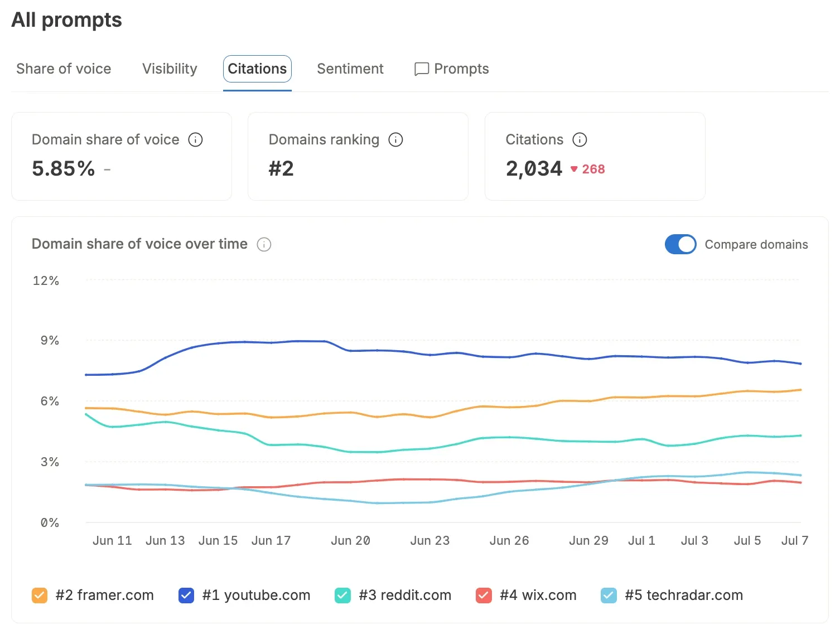840x639 pixels.
Task: Click the 268 citations change value
Action: pos(593,169)
